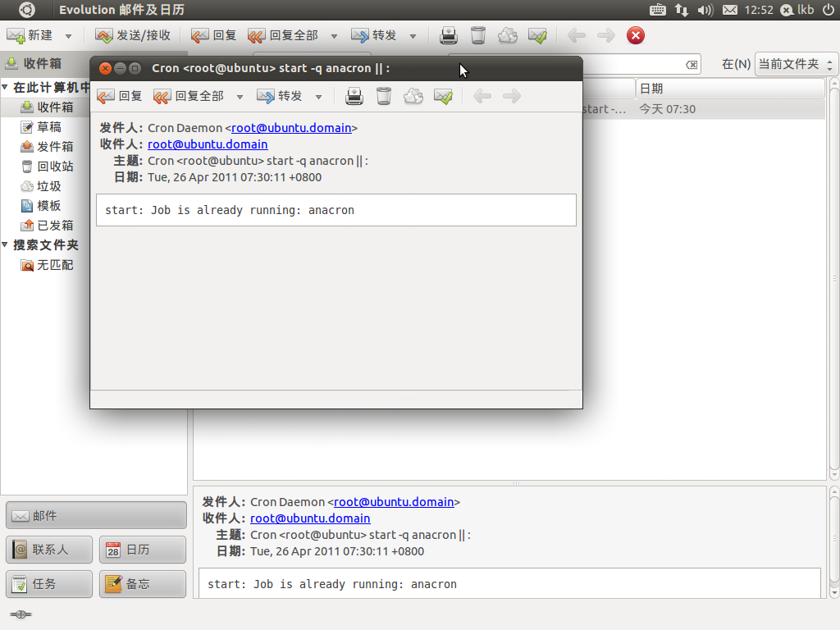Select the Inbox (收件箱) folder in tree
This screenshot has height=630, width=840.
point(47,107)
